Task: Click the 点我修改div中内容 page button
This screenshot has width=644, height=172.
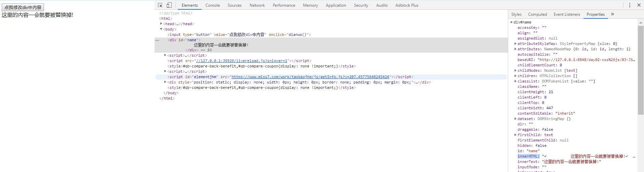Action: pos(23,7)
